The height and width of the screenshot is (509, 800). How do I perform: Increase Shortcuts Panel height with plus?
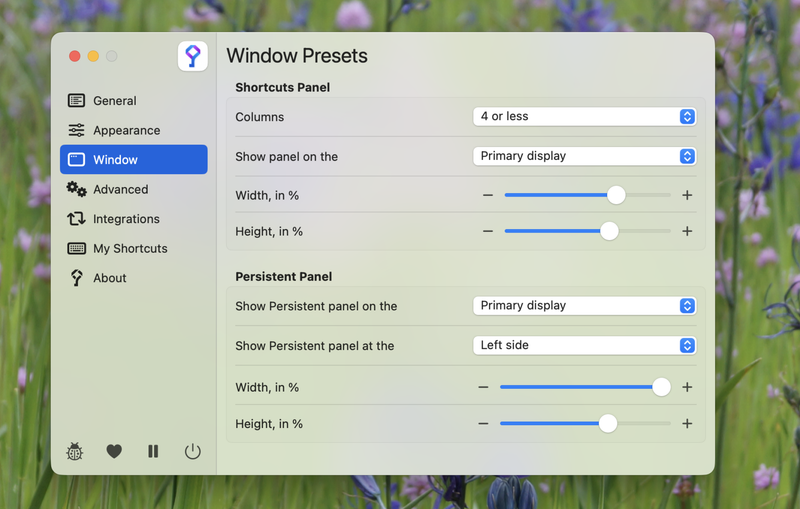[x=687, y=231]
